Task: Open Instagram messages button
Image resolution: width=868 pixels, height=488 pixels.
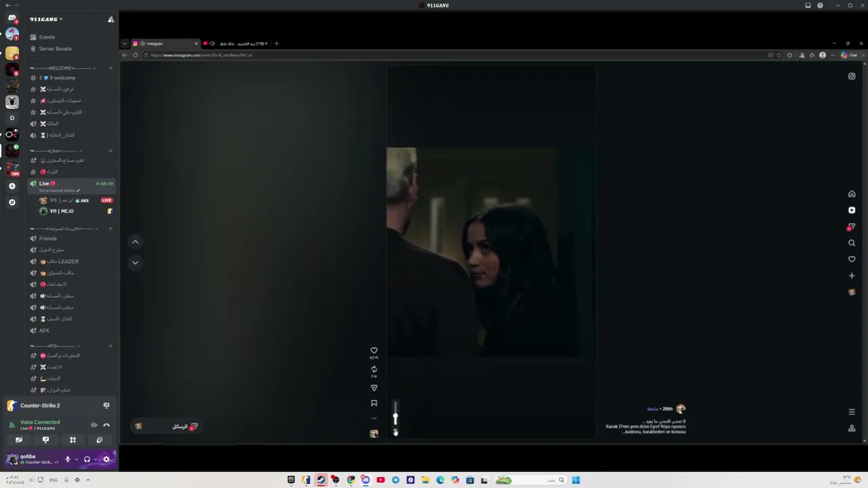Action: (x=167, y=426)
